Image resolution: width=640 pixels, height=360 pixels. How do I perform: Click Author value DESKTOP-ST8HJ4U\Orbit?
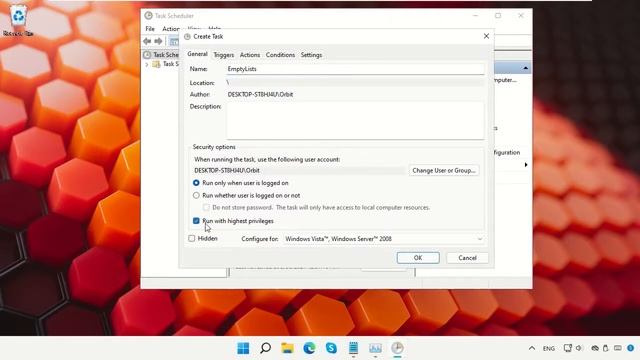(x=260, y=94)
